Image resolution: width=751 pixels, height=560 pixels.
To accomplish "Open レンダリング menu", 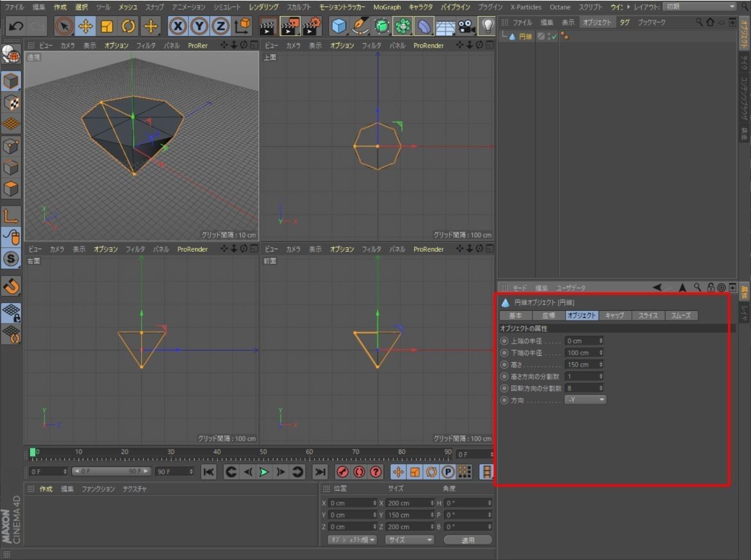I will pos(263,6).
